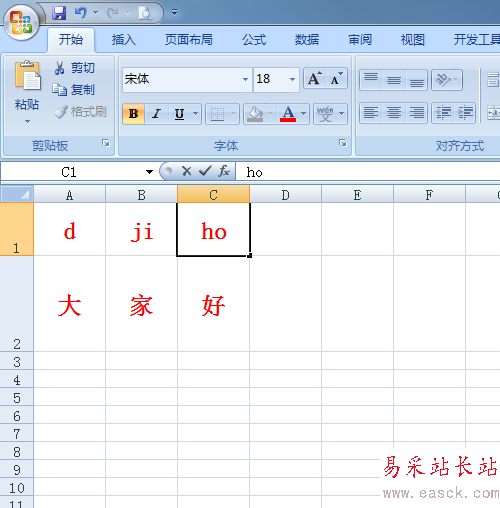Screen dimensions: 500x508
Task: Click cell A1 containing d
Action: [69, 229]
